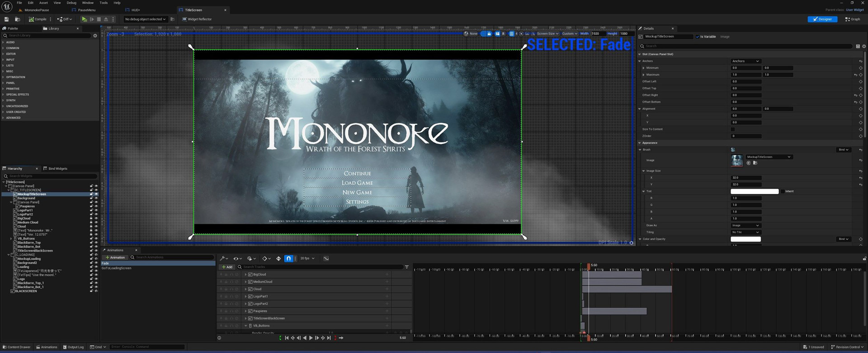This screenshot has width=868, height=353.
Task: Play the animation in reverse
Action: 305,338
